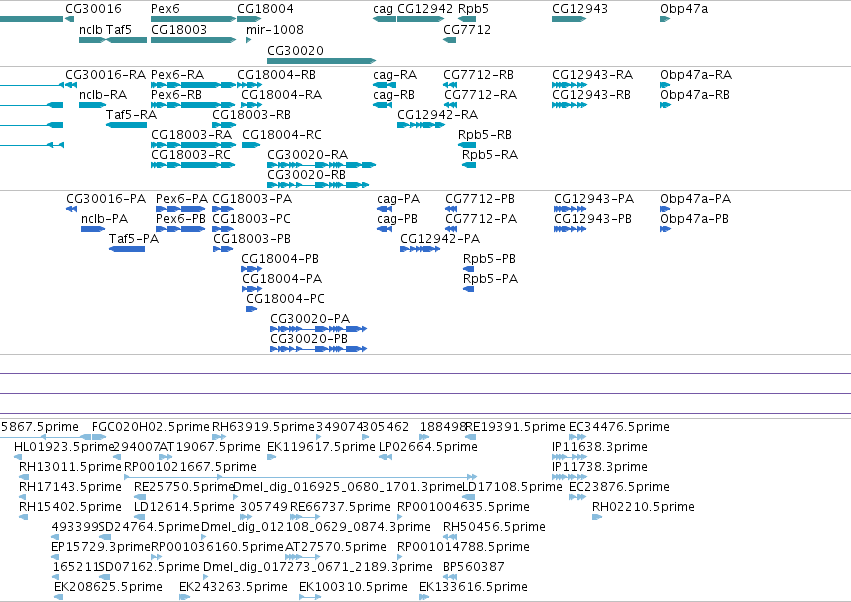Open the mir-1008 gene feature label

click(x=275, y=29)
